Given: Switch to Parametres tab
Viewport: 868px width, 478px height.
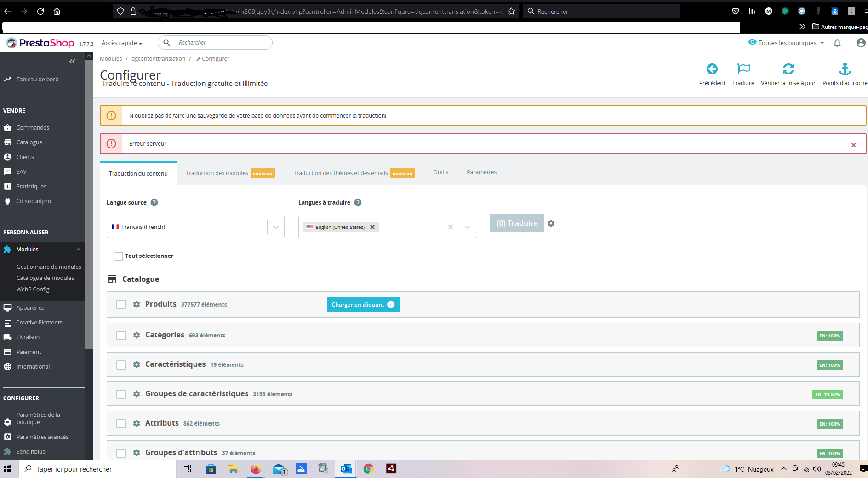Looking at the screenshot, I should 482,172.
